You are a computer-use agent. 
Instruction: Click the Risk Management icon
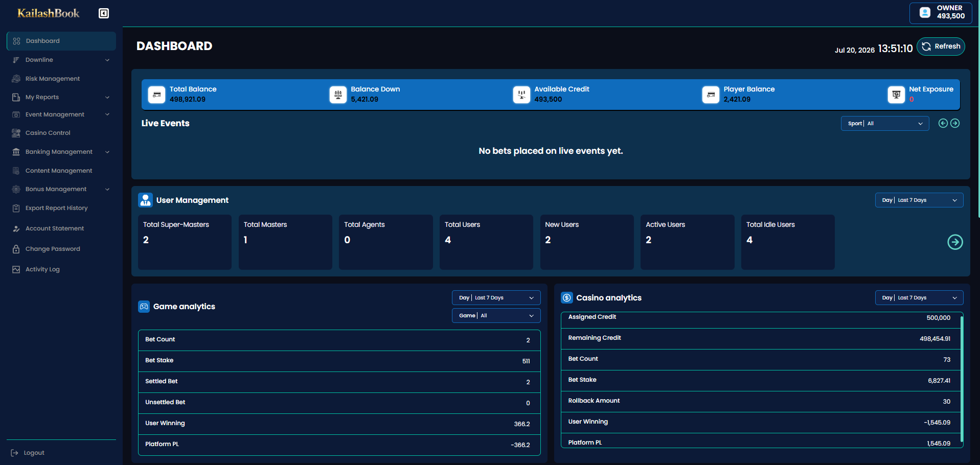click(16, 79)
